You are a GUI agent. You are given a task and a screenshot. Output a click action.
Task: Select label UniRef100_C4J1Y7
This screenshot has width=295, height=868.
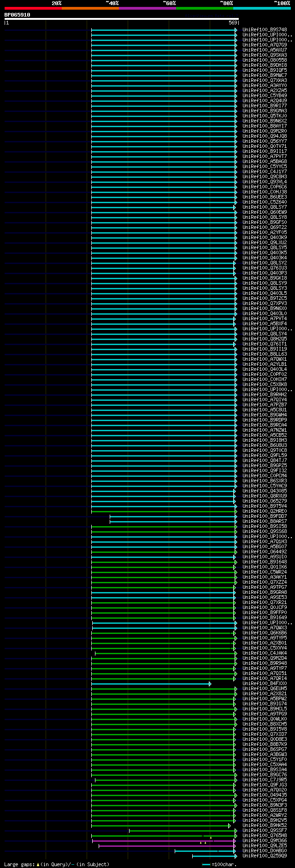tap(265, 172)
